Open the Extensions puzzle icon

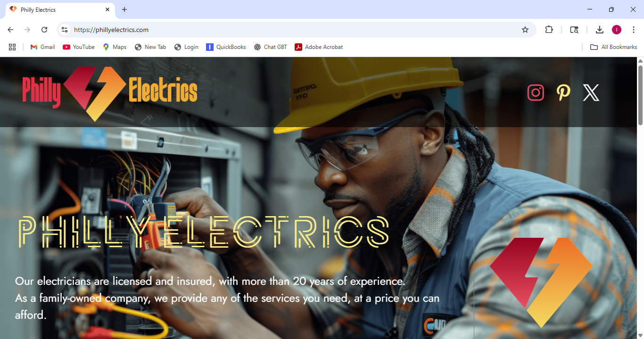(549, 30)
